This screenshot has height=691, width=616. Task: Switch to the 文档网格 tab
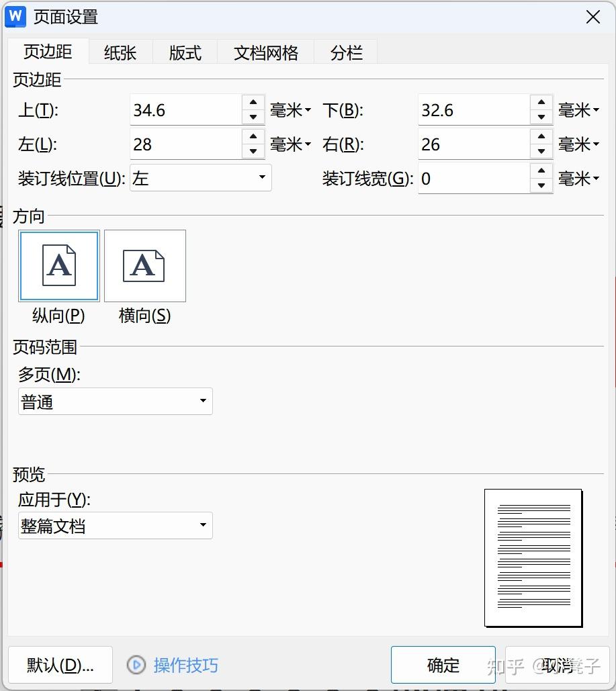[266, 52]
